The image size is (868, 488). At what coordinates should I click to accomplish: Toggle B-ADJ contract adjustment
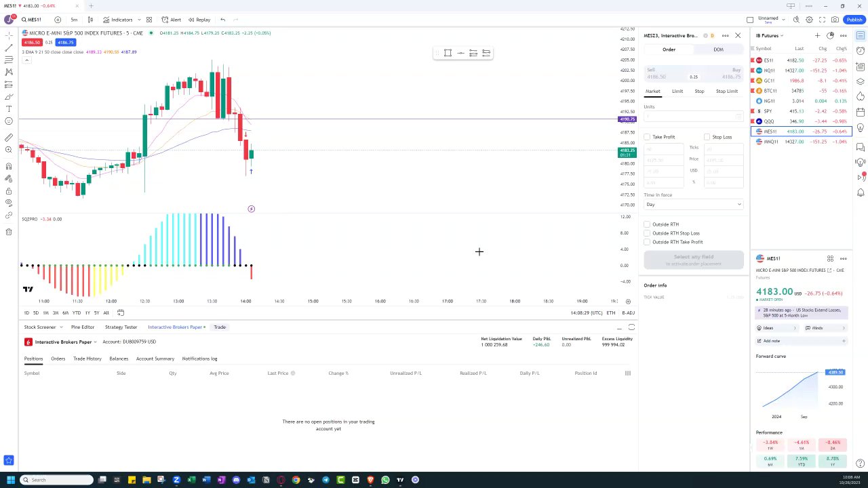pyautogui.click(x=628, y=312)
